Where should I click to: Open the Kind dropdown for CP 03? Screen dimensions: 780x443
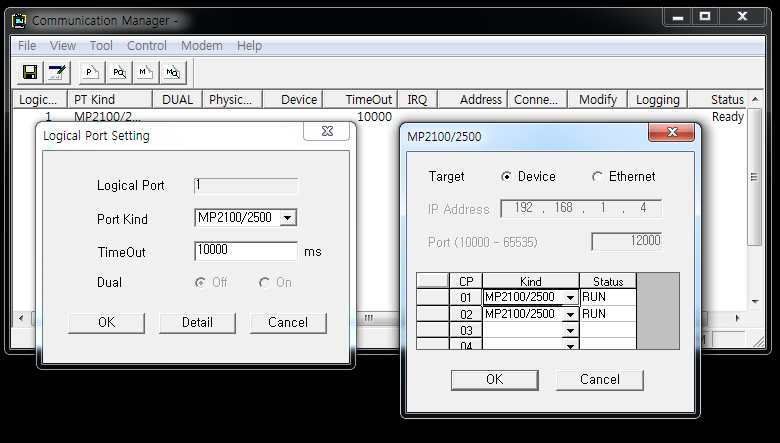(570, 331)
